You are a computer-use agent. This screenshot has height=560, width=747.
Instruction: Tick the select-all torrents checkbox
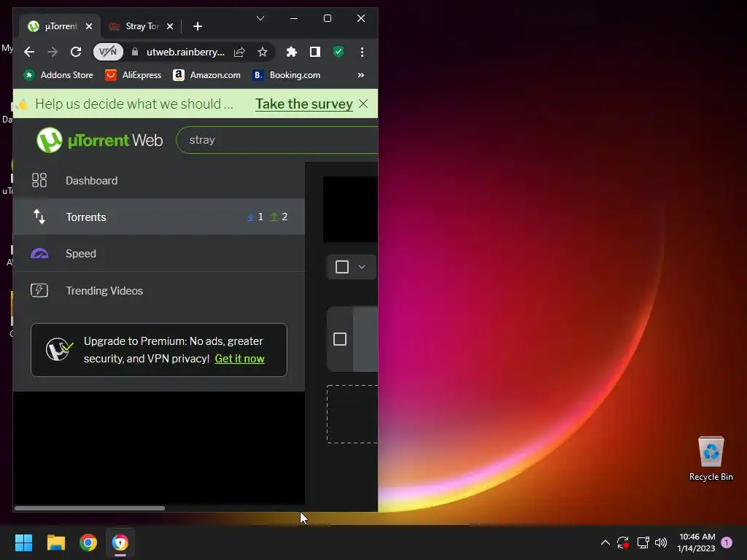[x=342, y=267]
